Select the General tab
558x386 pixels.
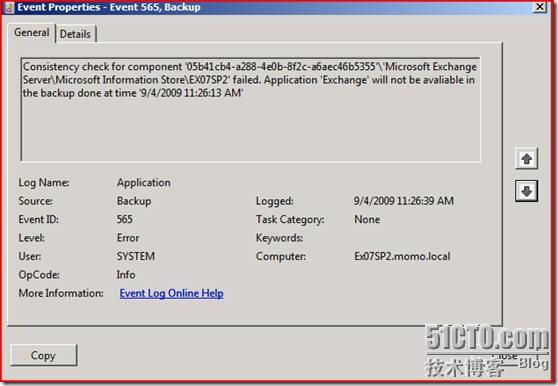tap(32, 33)
